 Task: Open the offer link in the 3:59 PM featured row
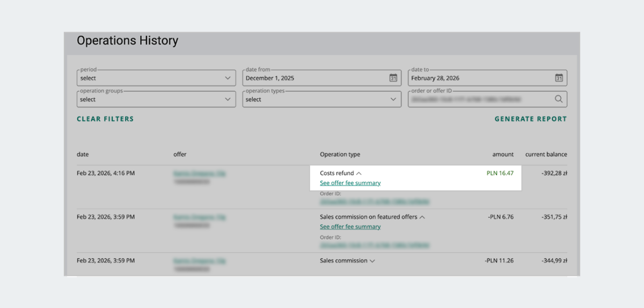[x=199, y=217]
